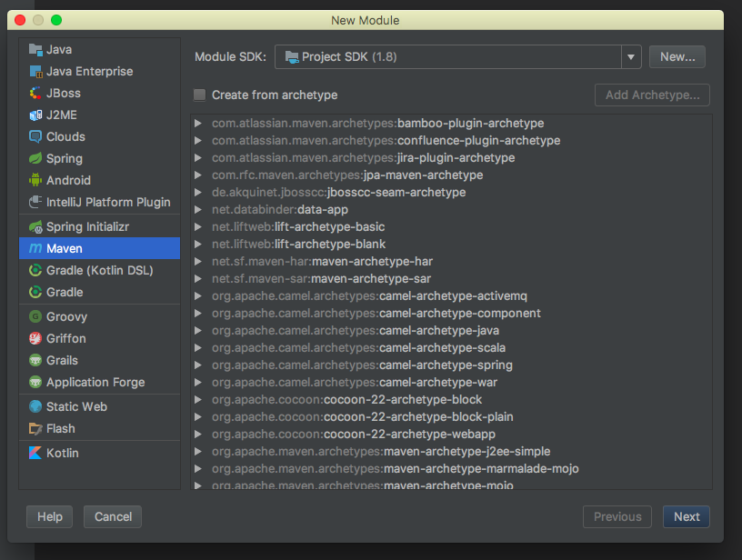Select the Java module type icon

[x=35, y=50]
